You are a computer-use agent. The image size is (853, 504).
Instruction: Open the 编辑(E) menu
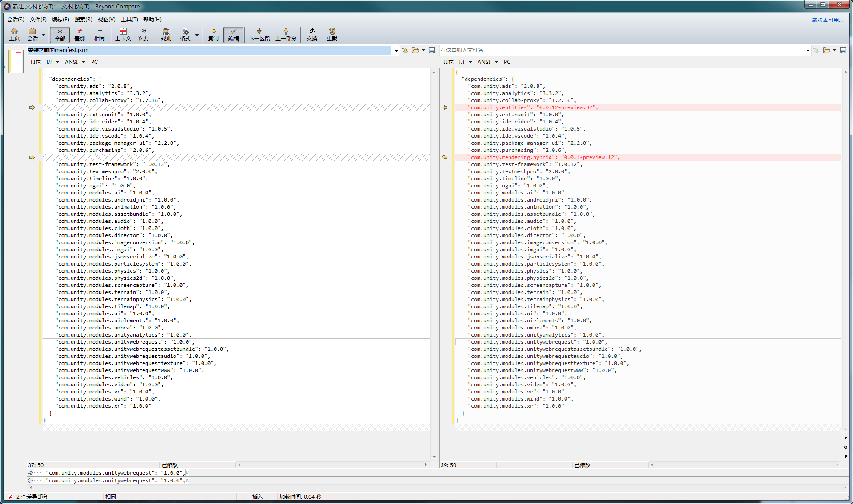(60, 19)
